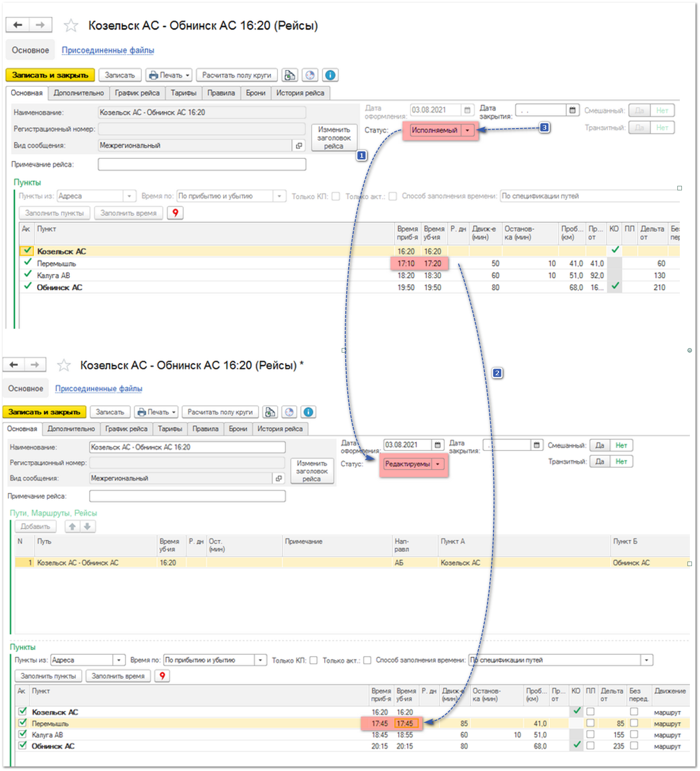Open the Присоединенные файлы link in upper form

pyautogui.click(x=108, y=50)
